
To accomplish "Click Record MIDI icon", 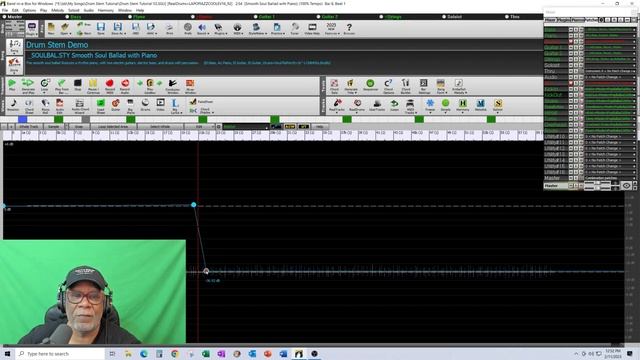I will click(109, 86).
